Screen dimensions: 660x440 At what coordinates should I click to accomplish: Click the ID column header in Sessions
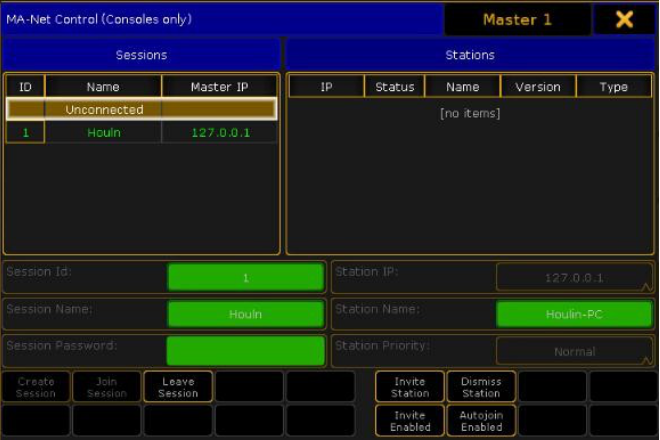pyautogui.click(x=25, y=87)
